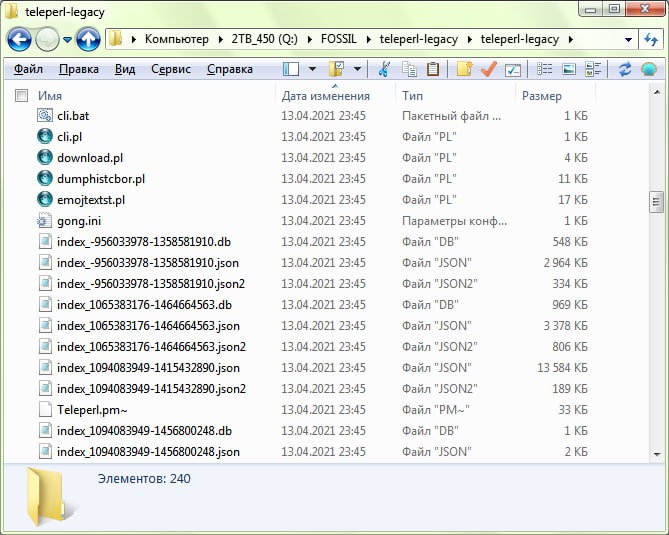
Task: Select file index_1065383176-1464664563.json
Action: click(x=148, y=326)
